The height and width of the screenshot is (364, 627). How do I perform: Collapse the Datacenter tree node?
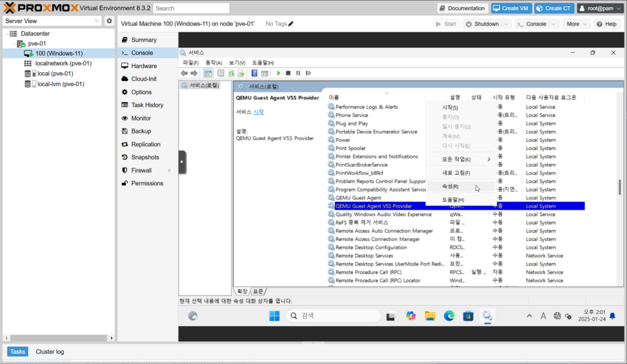point(7,34)
